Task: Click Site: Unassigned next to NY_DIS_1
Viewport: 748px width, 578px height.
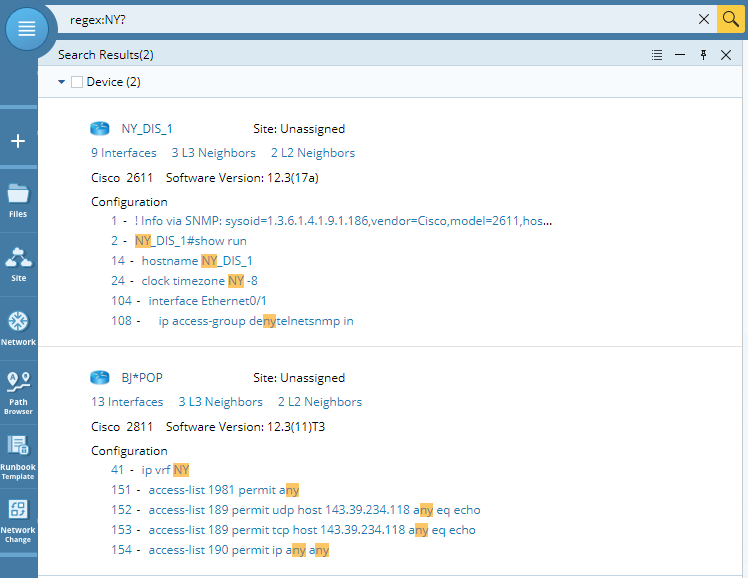Action: pyautogui.click(x=299, y=129)
